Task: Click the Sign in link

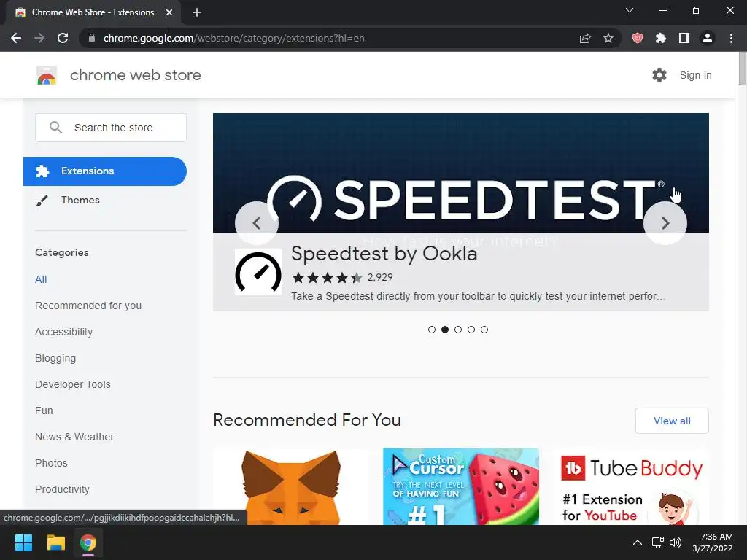Action: point(695,75)
